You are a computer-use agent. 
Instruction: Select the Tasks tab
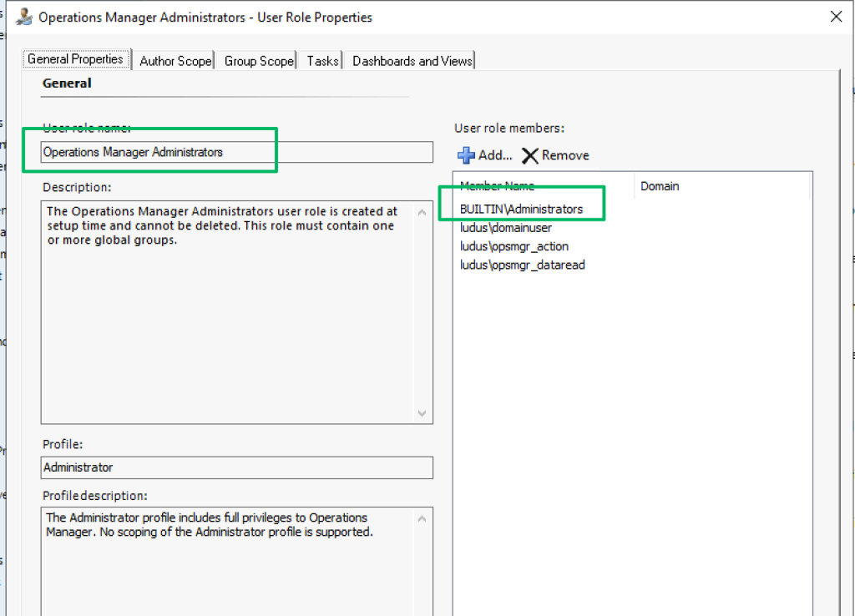tap(322, 61)
